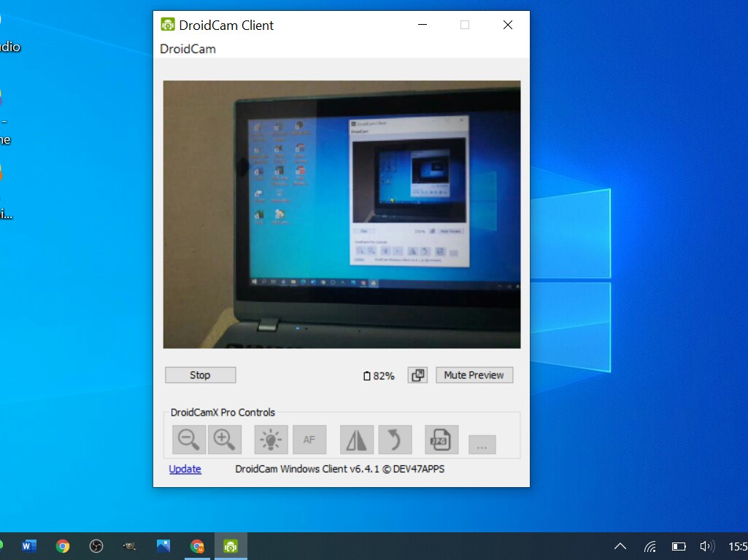748x560 pixels.
Task: Open the system clock in the taskbar
Action: click(738, 546)
